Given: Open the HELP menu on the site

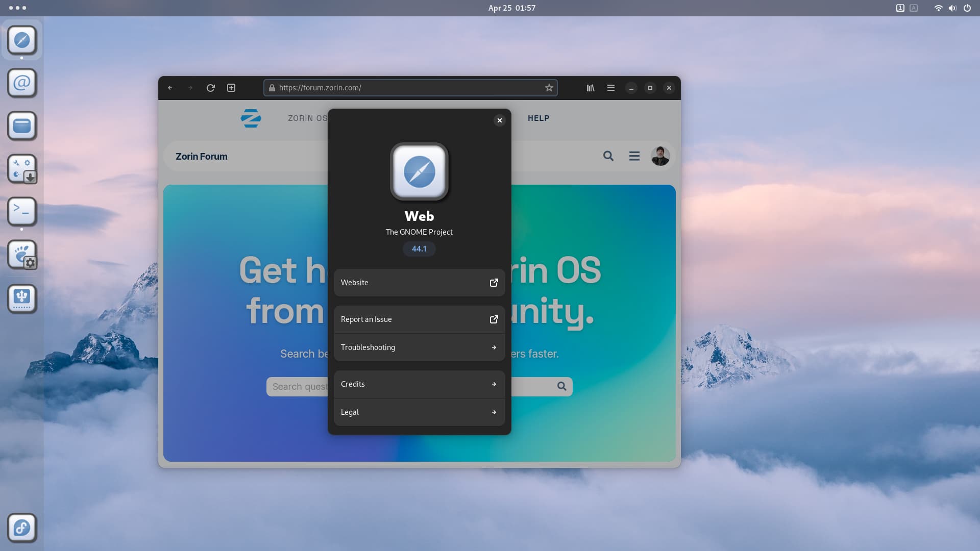Looking at the screenshot, I should pos(538,118).
